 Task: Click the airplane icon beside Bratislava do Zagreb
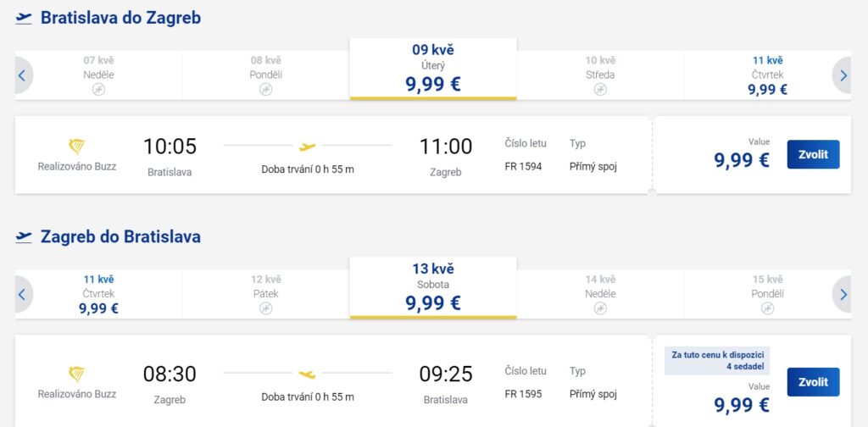click(24, 18)
